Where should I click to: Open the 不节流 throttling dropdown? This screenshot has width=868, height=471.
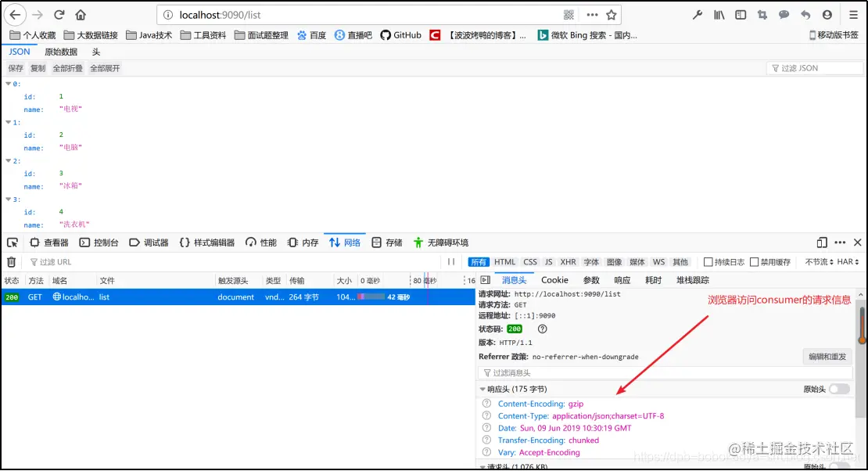[820, 261]
